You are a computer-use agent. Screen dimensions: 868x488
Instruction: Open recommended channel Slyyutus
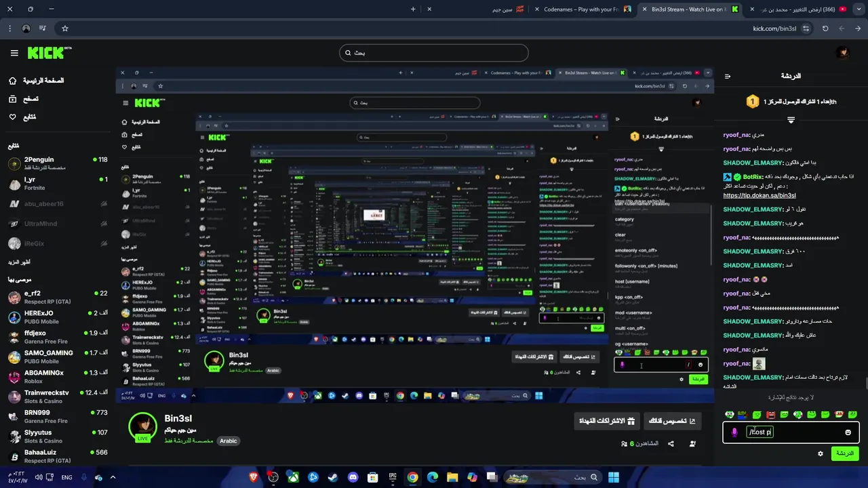pyautogui.click(x=57, y=436)
